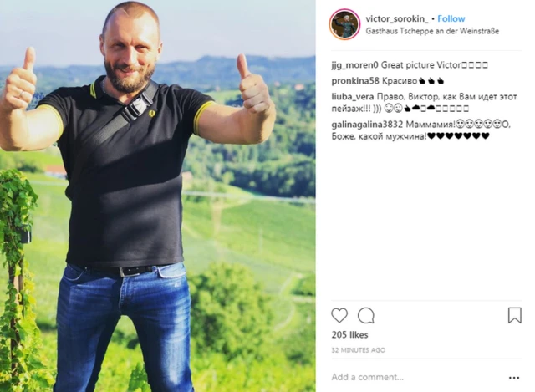Open Gasthaus Tscheppe an der Weinstraße location
This screenshot has height=392, width=535.
[x=432, y=31]
